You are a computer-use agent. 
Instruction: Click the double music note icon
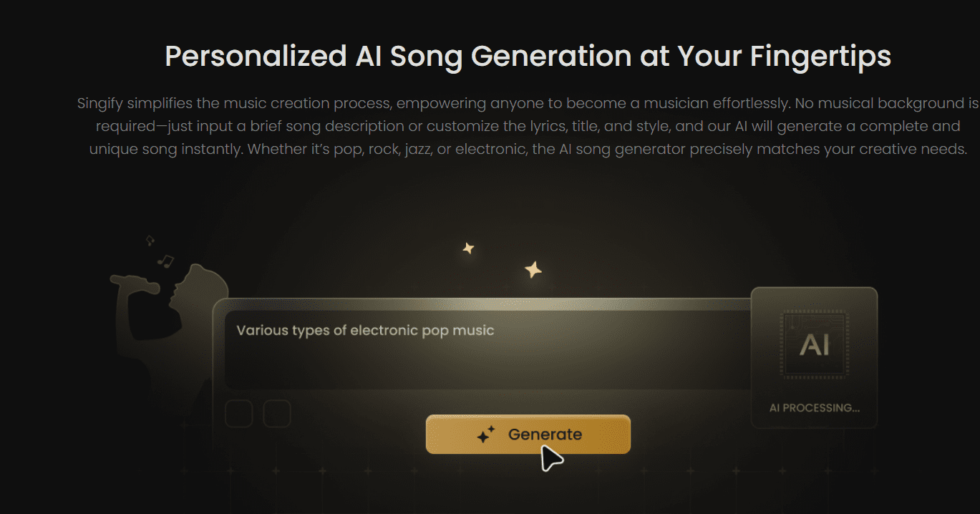coord(166,261)
